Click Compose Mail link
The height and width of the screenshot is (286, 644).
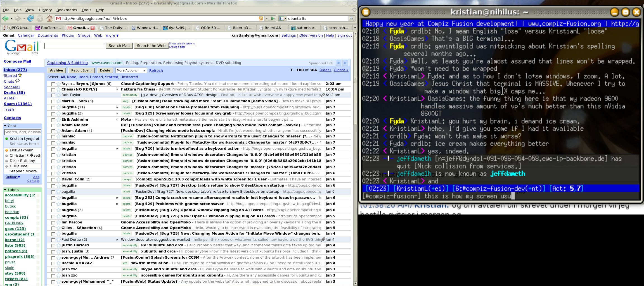[x=17, y=61]
